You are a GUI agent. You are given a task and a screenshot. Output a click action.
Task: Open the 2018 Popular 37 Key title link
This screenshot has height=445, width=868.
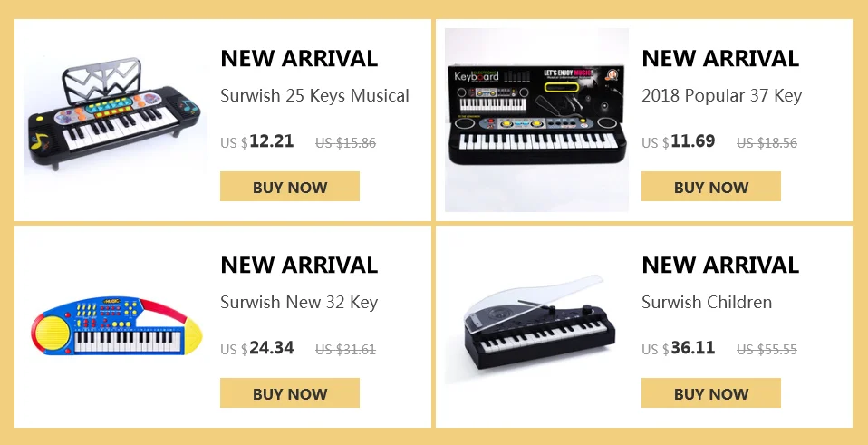pos(721,96)
